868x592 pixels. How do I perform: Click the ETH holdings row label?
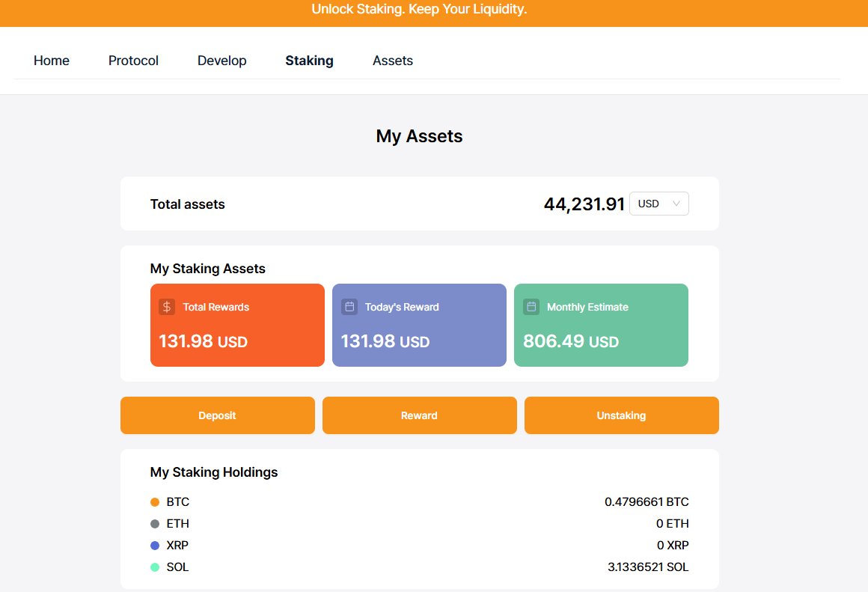pos(177,524)
